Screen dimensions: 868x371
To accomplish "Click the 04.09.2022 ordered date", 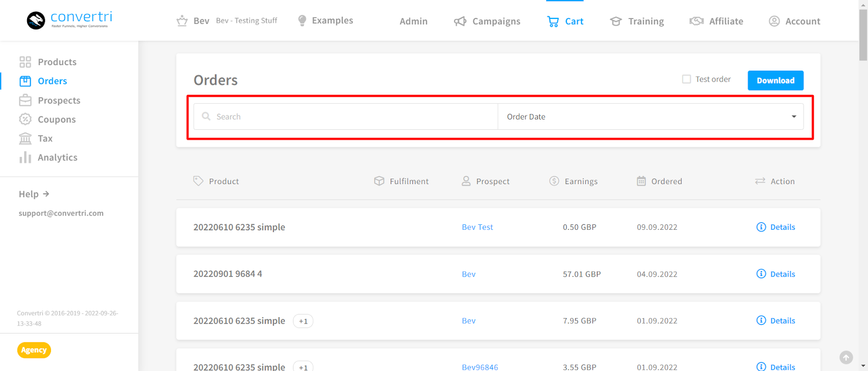I will (657, 274).
